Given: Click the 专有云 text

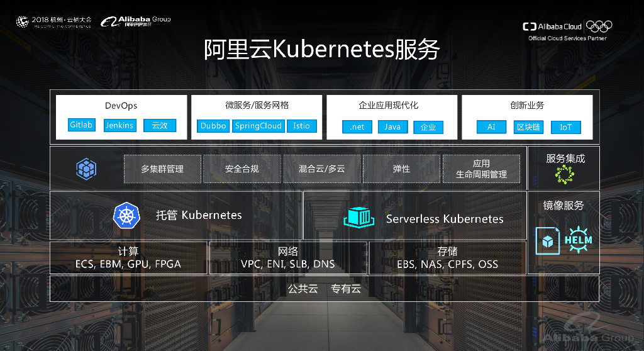Looking at the screenshot, I should tap(346, 289).
